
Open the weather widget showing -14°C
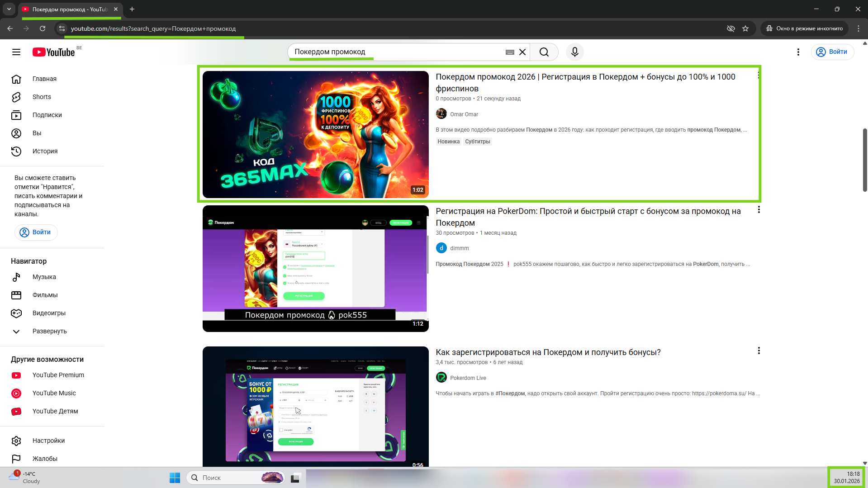[25, 478]
